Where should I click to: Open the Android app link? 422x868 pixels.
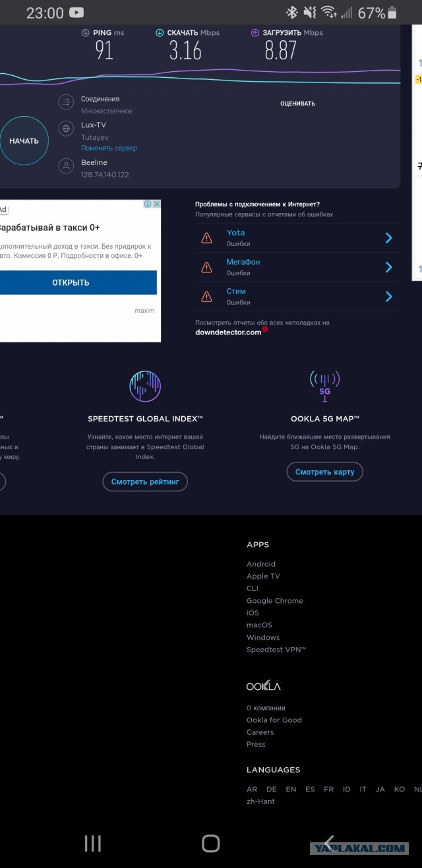(x=261, y=564)
